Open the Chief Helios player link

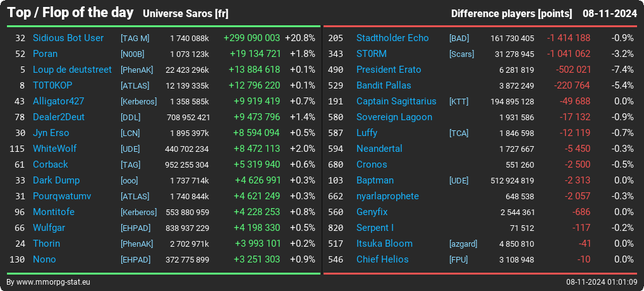[x=382, y=259]
